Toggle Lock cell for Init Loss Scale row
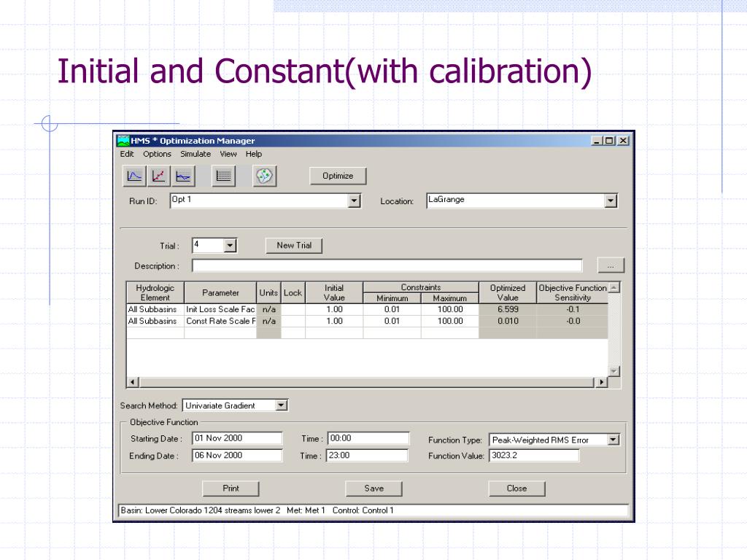 [293, 309]
